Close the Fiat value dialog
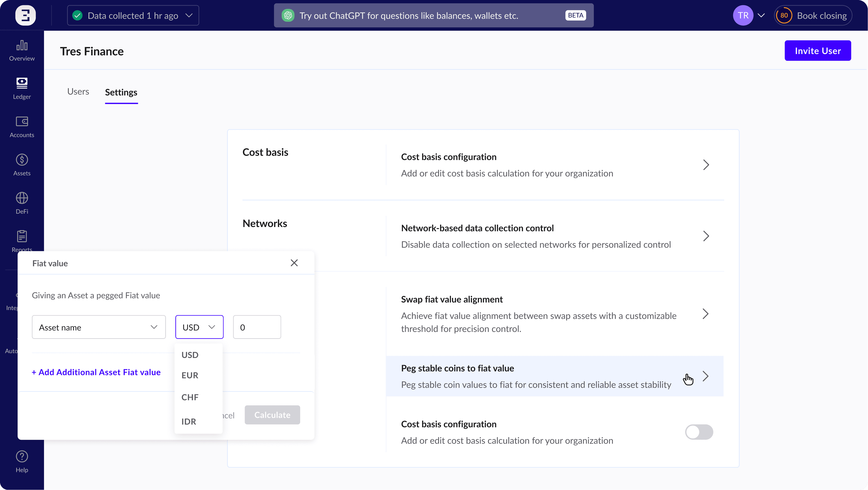 pos(294,263)
